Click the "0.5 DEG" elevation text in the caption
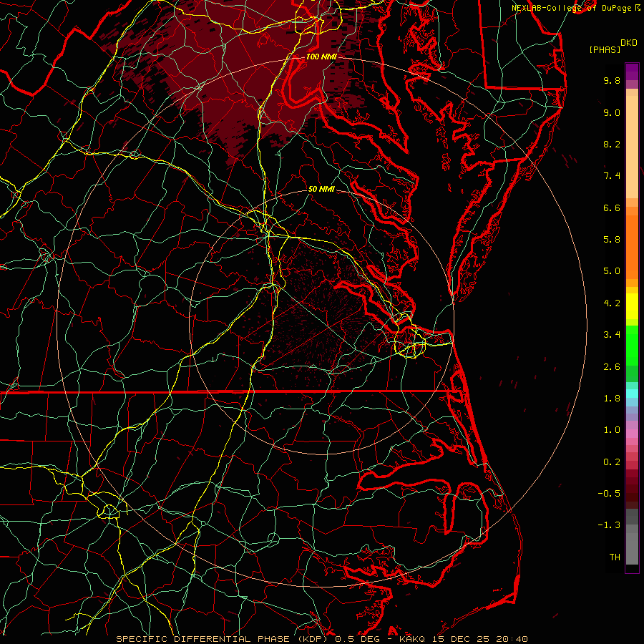644x644 pixels. 356,639
